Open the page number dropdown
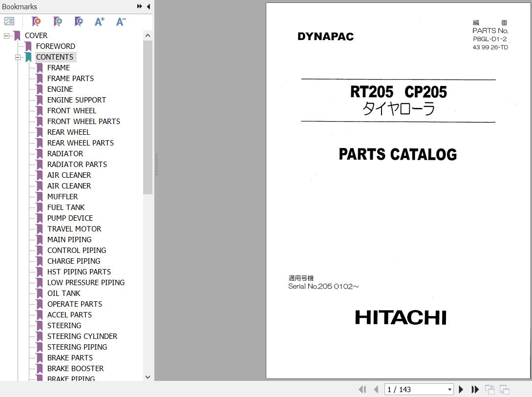This screenshot has height=397, width=532. click(449, 389)
